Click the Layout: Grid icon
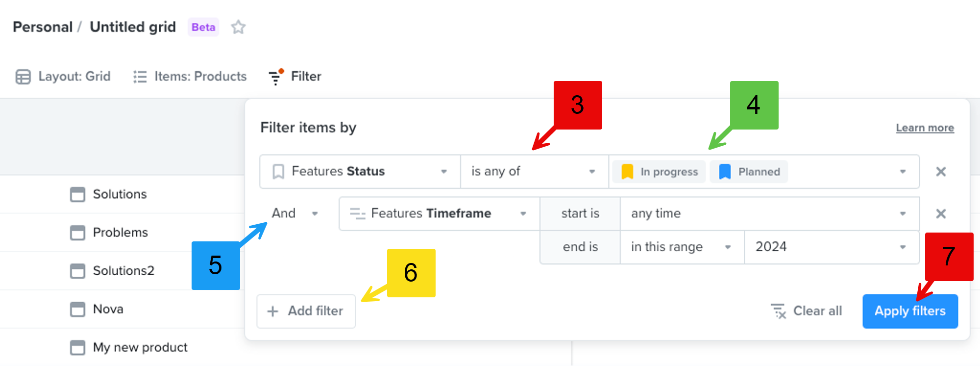The height and width of the screenshot is (366, 980). point(23,76)
